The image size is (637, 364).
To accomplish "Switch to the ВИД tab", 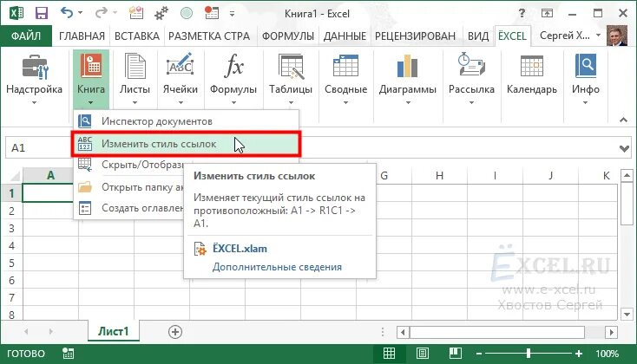I will pyautogui.click(x=478, y=36).
